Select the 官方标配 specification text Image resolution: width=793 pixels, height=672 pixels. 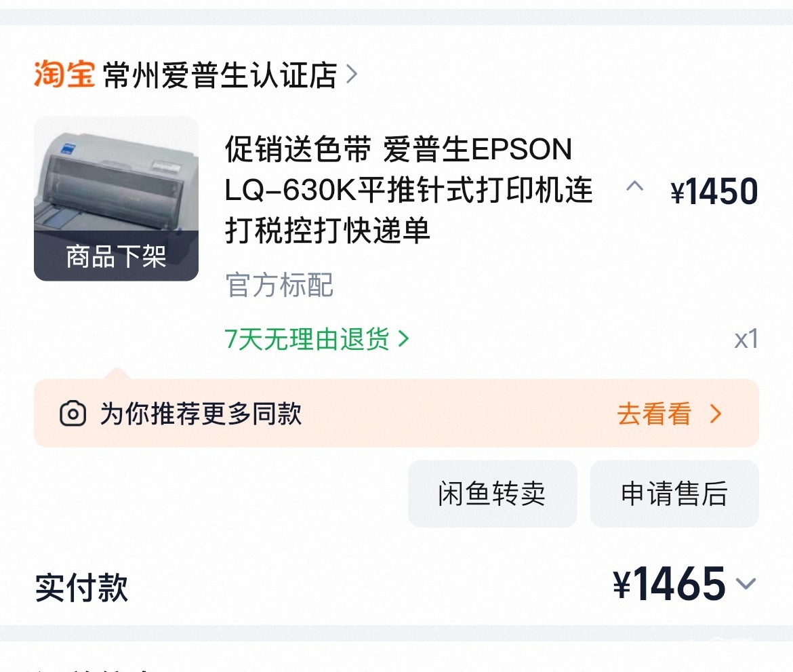tap(279, 285)
